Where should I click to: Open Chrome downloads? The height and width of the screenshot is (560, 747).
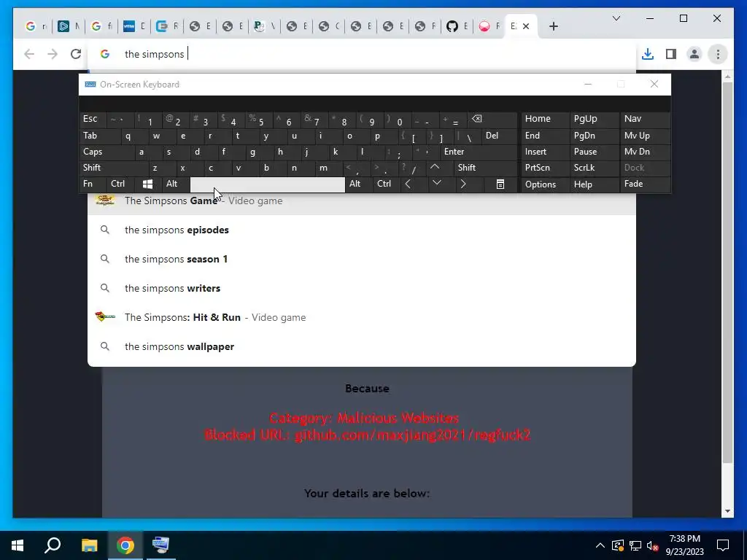648,54
